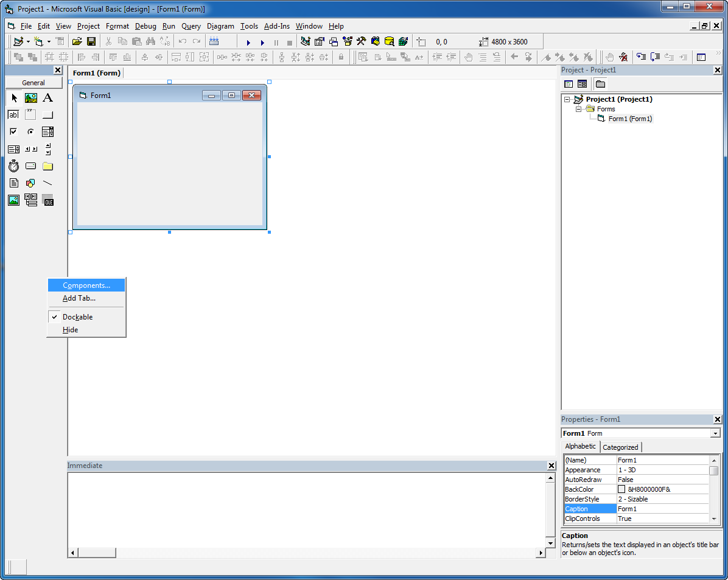Select the OLE control tool

point(47,200)
